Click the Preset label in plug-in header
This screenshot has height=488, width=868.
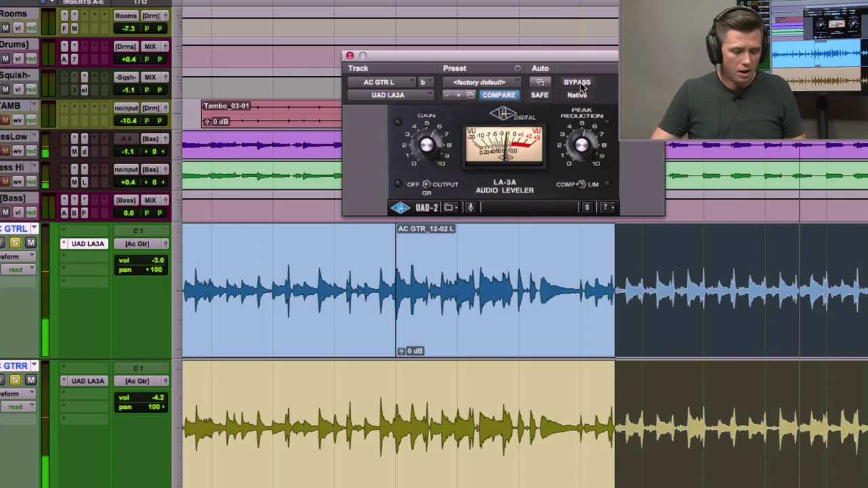click(454, 68)
